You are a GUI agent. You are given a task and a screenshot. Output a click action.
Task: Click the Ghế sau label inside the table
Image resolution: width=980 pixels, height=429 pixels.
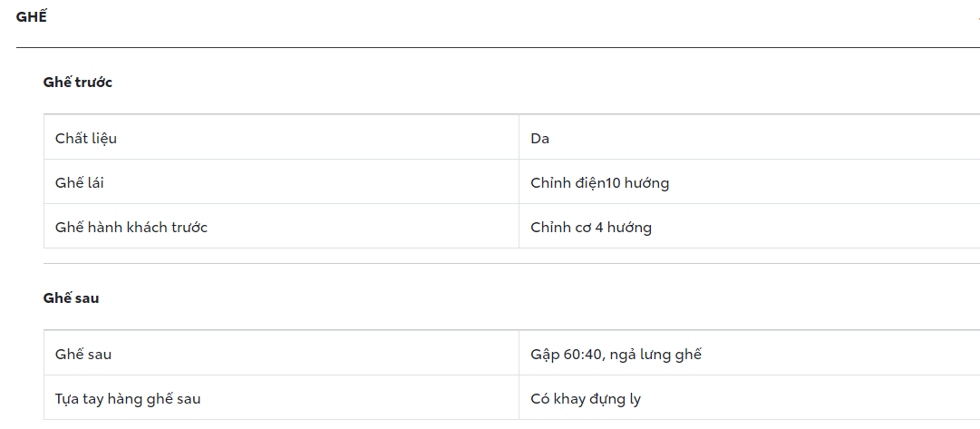[83, 355]
